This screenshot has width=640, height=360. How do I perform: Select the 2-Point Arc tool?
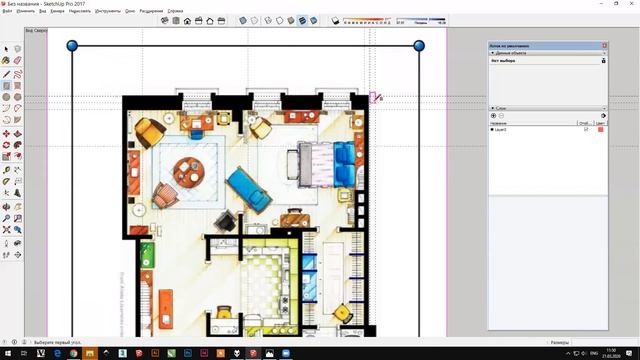[x=18, y=109]
